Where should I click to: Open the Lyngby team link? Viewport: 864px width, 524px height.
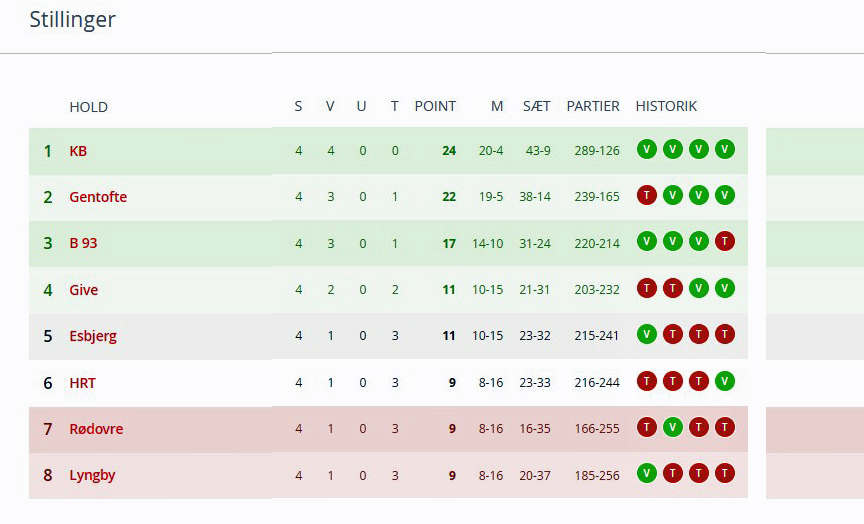[92, 475]
